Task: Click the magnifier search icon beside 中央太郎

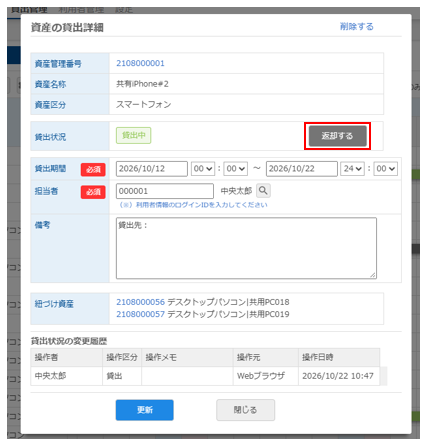Action: 263,191
